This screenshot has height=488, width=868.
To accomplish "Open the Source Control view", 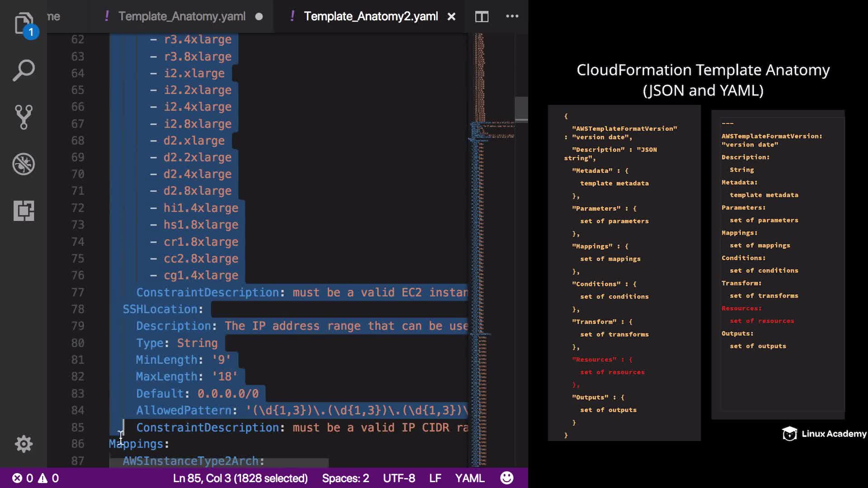I will [x=24, y=117].
